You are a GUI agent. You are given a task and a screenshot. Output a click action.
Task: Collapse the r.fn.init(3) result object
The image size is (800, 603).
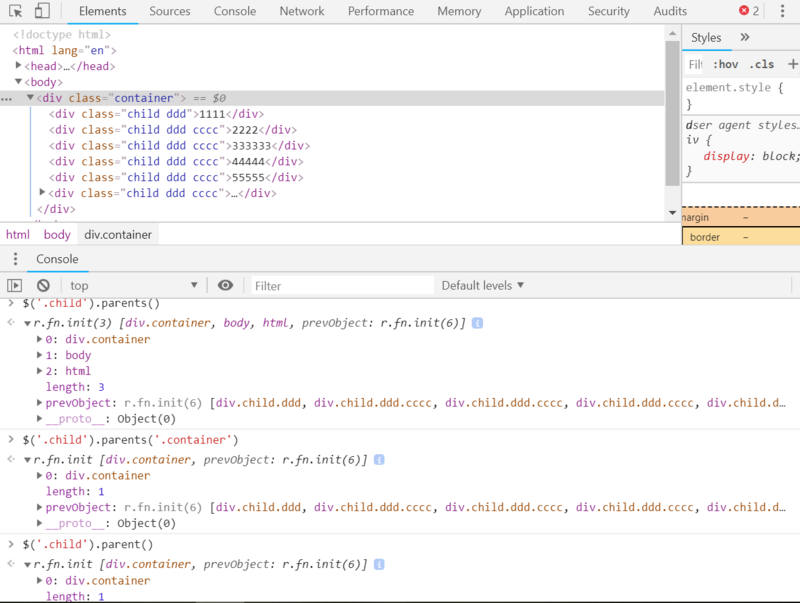(x=27, y=323)
